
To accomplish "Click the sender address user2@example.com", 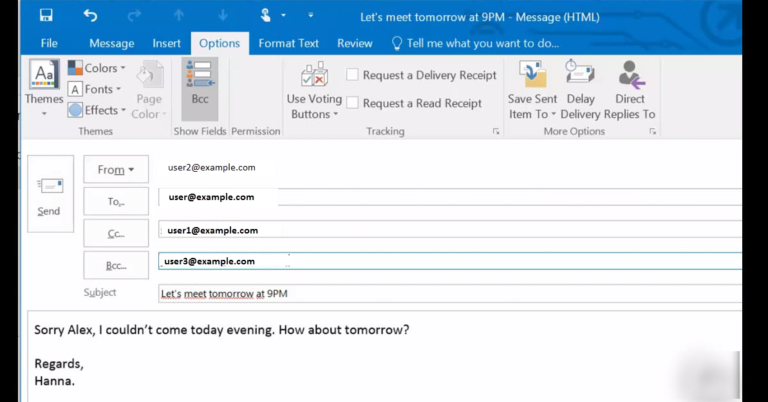I will pos(212,167).
